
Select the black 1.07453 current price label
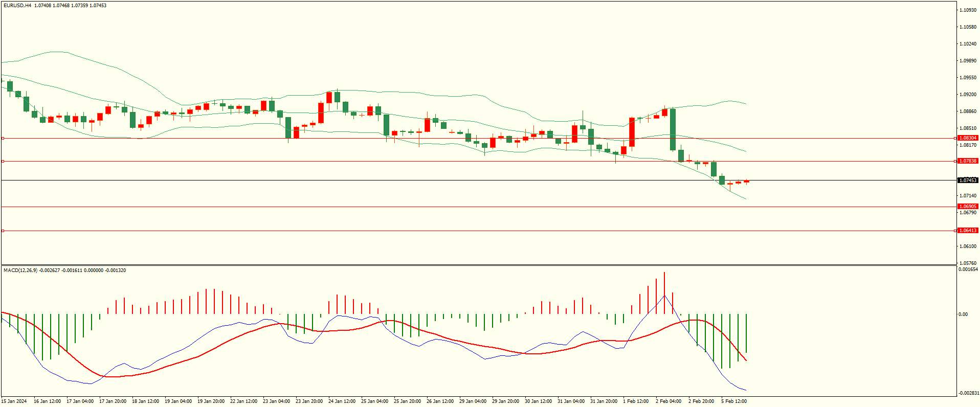point(968,180)
